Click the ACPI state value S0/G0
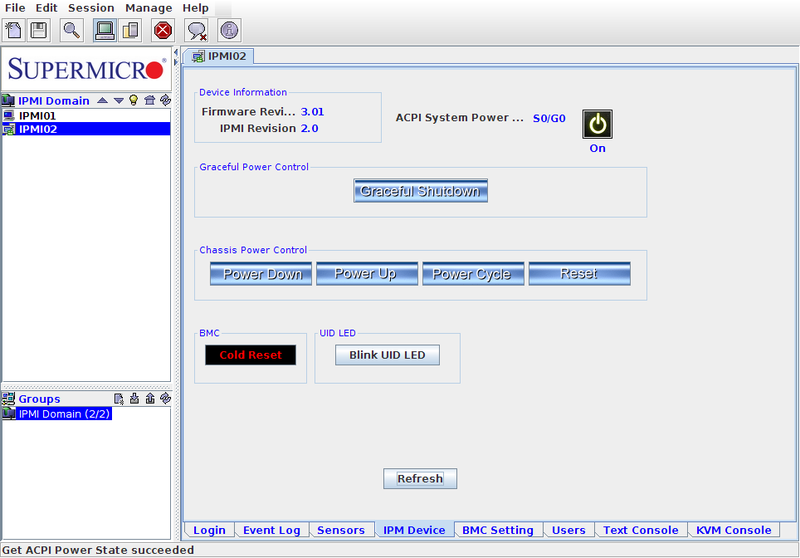This screenshot has height=558, width=800. tap(549, 118)
